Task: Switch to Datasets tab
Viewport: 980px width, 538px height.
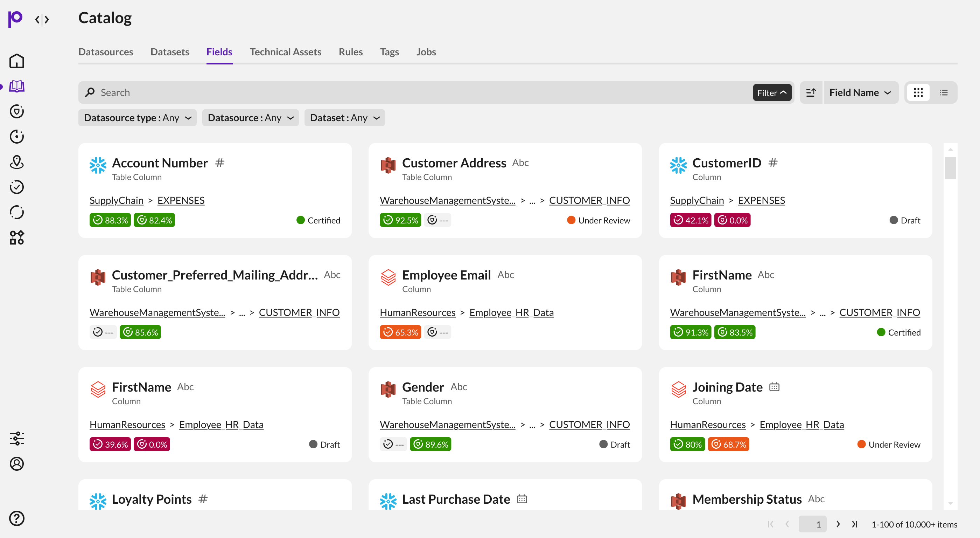Action: click(170, 52)
